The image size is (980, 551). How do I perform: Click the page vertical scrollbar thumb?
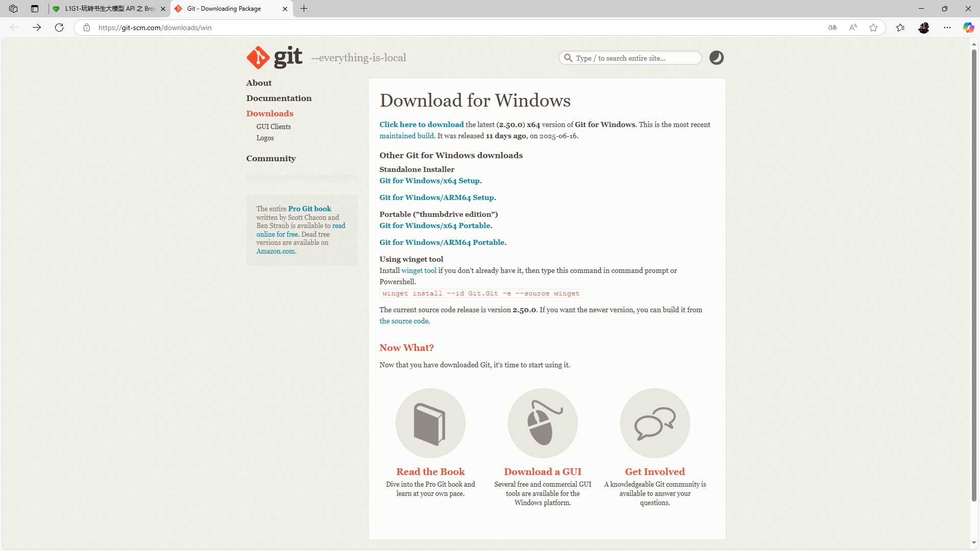(974, 275)
